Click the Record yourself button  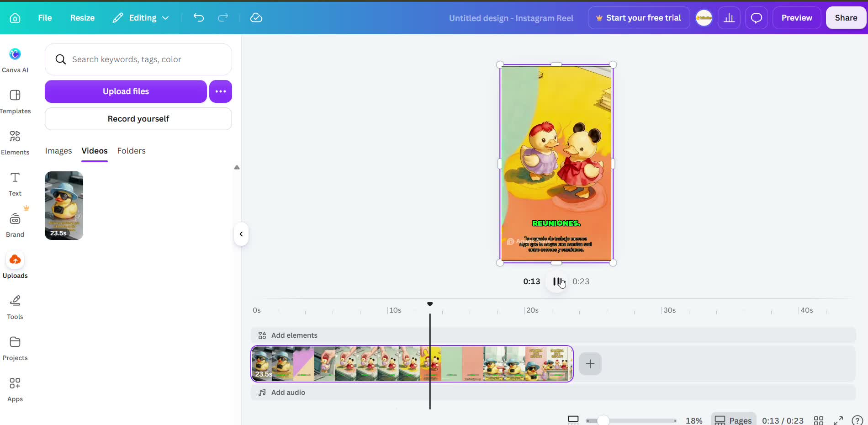click(138, 119)
